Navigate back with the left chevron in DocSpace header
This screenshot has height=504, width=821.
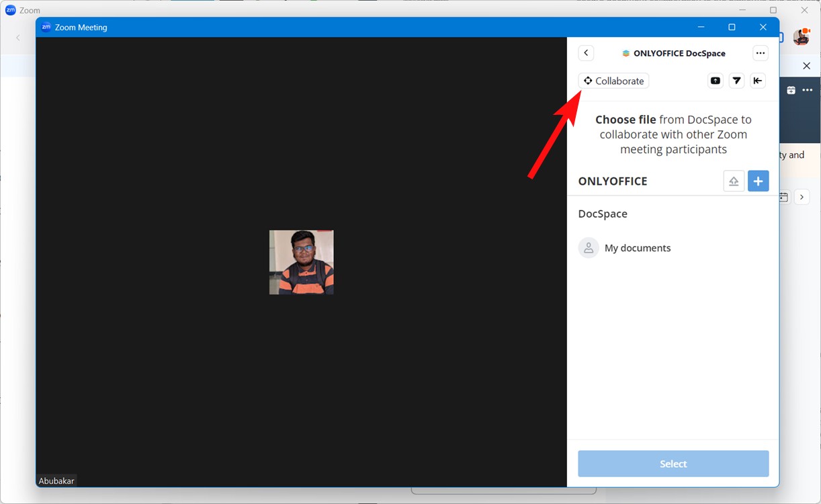585,52
